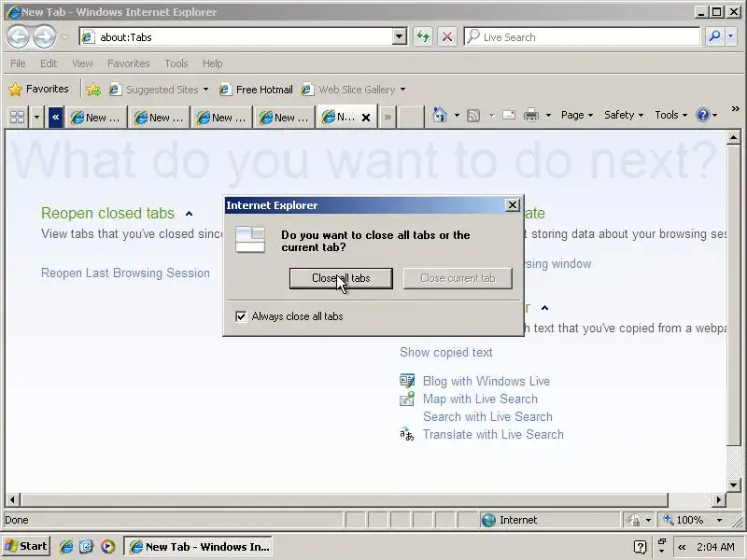
Task: Open the Page command menu
Action: pyautogui.click(x=576, y=115)
